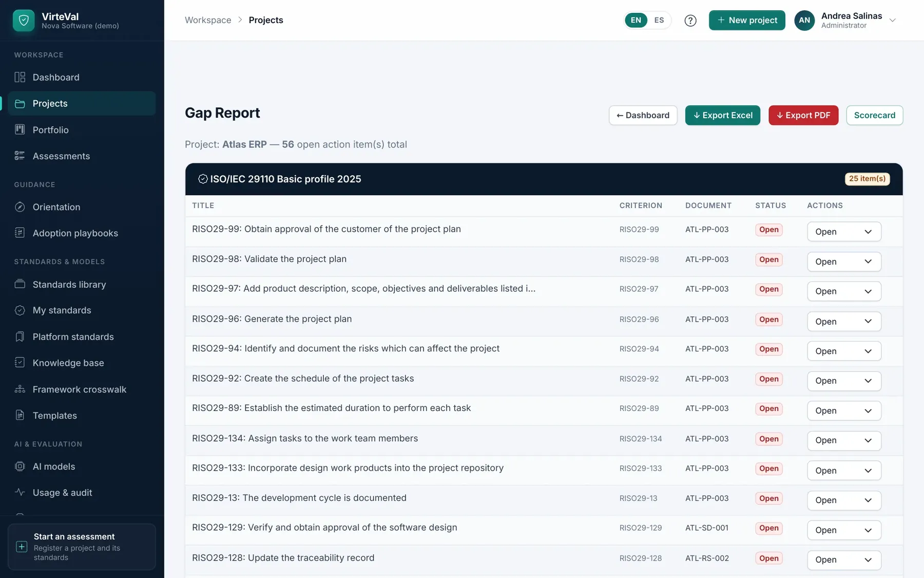This screenshot has height=578, width=924.
Task: Open status dropdown for RISO29-99 row
Action: [x=844, y=232]
